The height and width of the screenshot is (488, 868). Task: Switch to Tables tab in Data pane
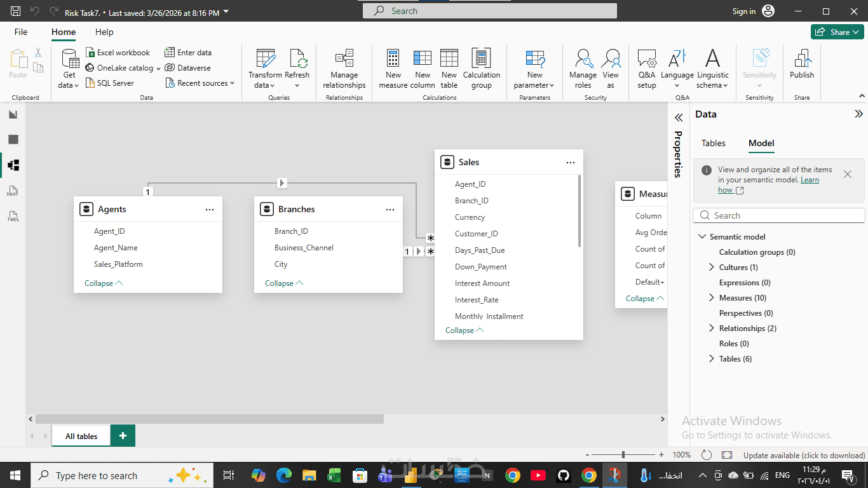click(713, 143)
